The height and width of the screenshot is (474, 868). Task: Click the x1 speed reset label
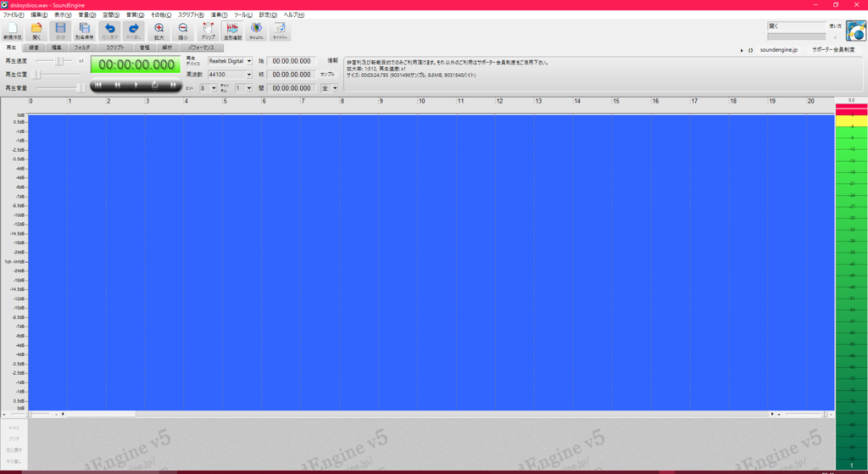coord(81,61)
